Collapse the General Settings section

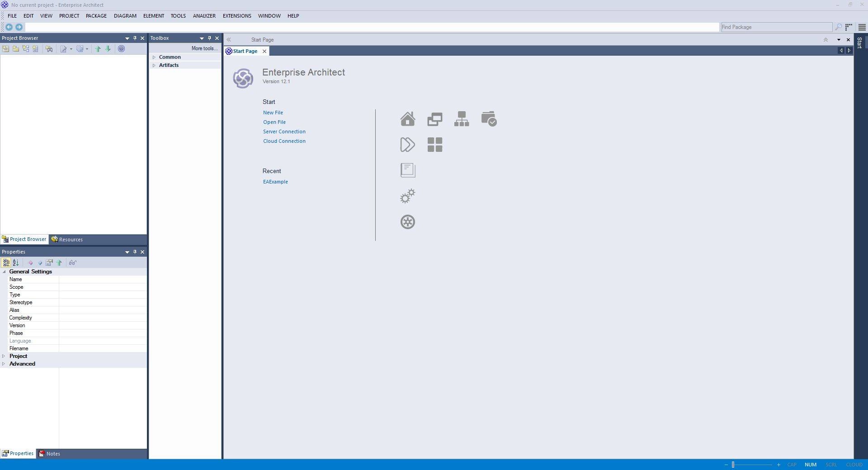tap(4, 272)
